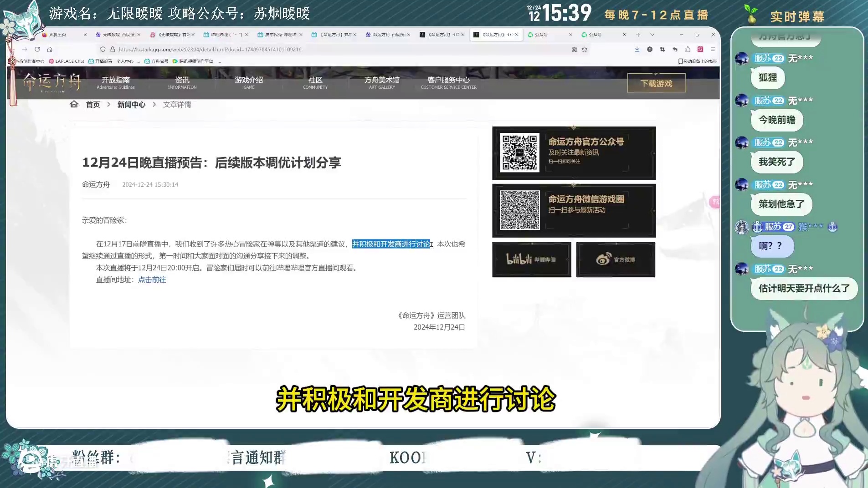
Task: Click the home icon in the breadcrumb
Action: click(74, 104)
